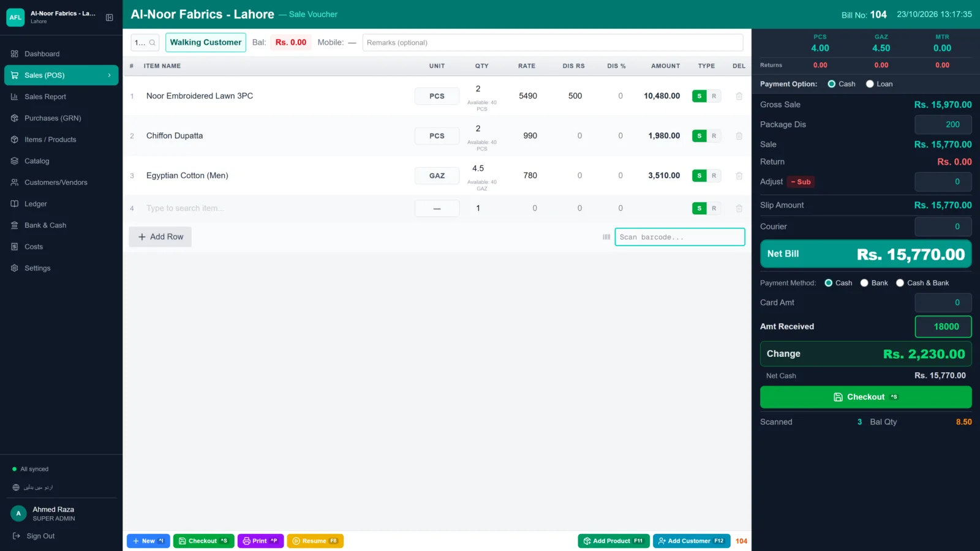Delete the Chiffon Dupatta row
The image size is (980, 551).
739,136
